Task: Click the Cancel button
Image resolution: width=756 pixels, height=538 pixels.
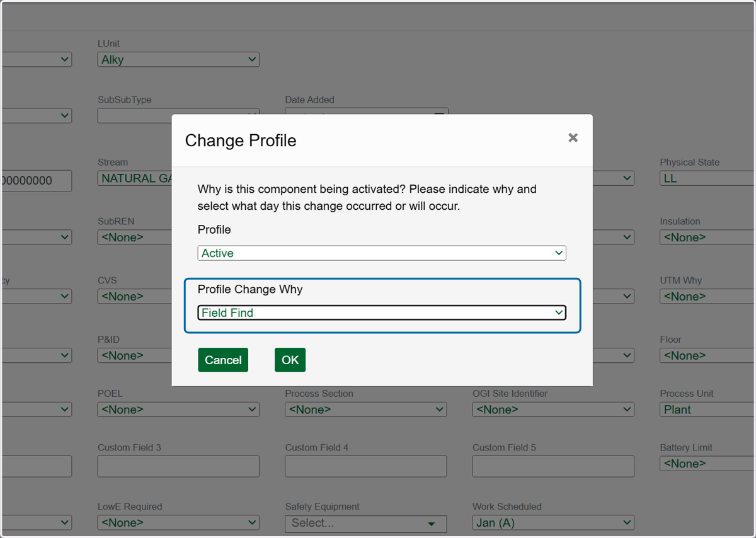Action: point(223,360)
